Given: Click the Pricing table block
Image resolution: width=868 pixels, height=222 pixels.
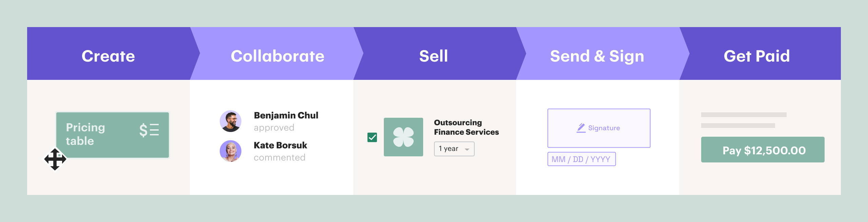Looking at the screenshot, I should coord(113,135).
